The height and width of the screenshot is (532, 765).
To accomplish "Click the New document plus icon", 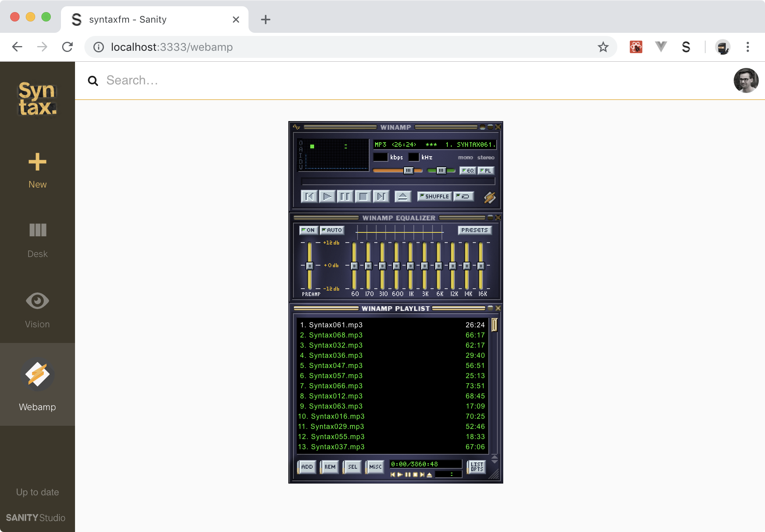I will (38, 162).
